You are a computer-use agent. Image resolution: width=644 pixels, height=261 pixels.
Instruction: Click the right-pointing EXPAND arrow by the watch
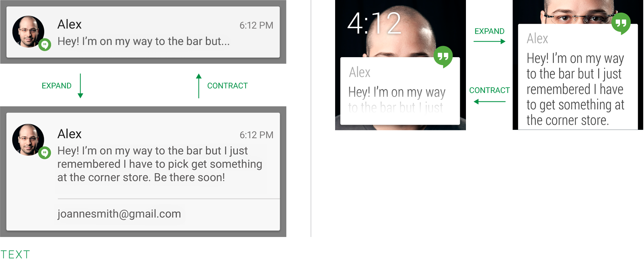[490, 42]
